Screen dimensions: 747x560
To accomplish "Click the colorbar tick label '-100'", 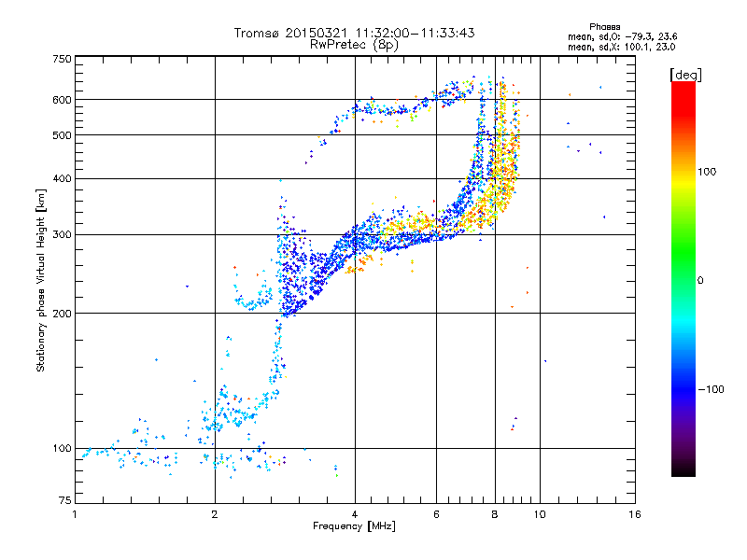I will point(712,389).
